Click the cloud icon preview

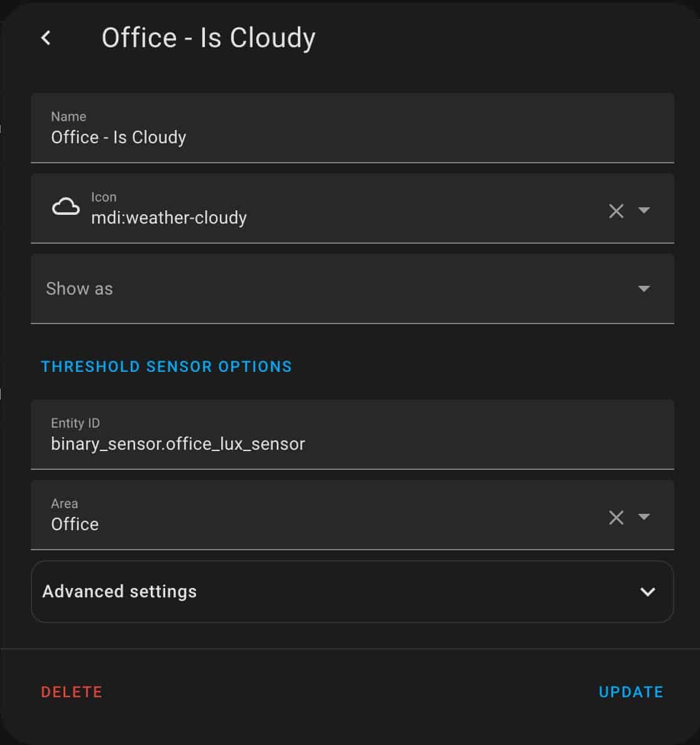coord(65,207)
